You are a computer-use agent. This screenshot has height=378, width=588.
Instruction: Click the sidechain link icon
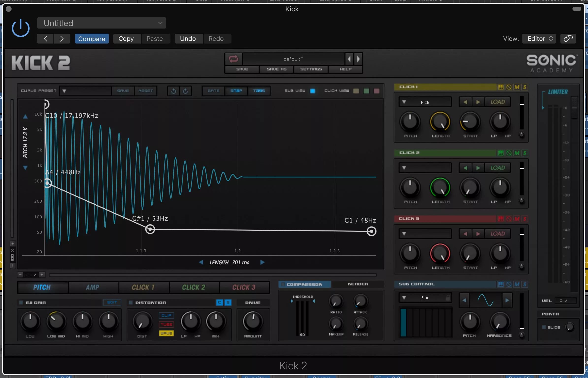[568, 39]
